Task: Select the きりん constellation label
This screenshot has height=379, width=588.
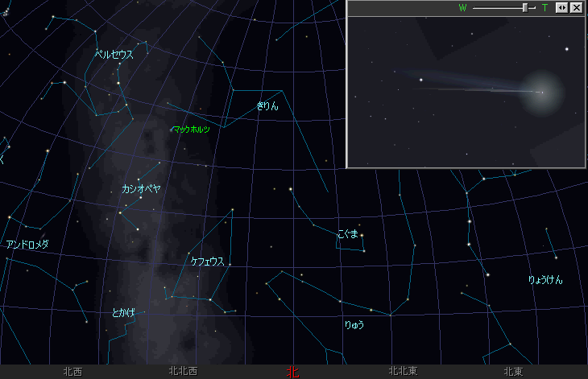Action: (267, 105)
